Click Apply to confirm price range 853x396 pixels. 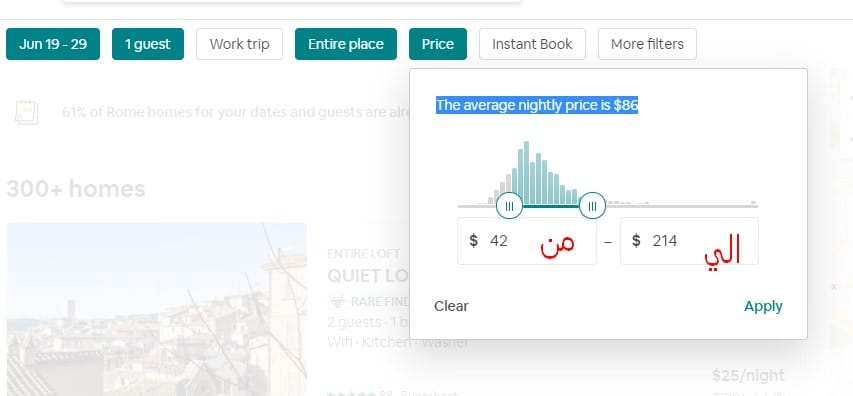[x=763, y=306]
